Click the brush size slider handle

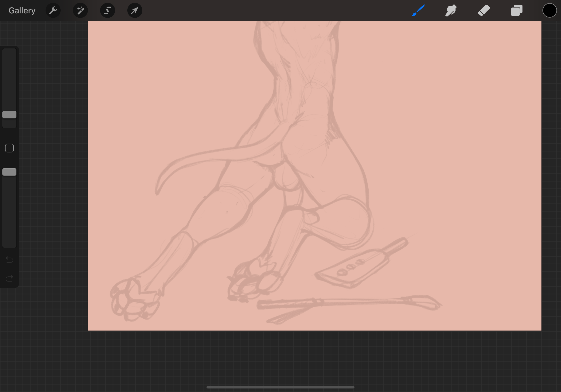(9, 115)
